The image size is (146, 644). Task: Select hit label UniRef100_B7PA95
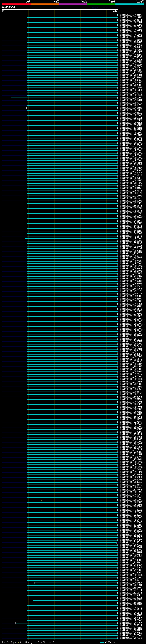click(131, 361)
